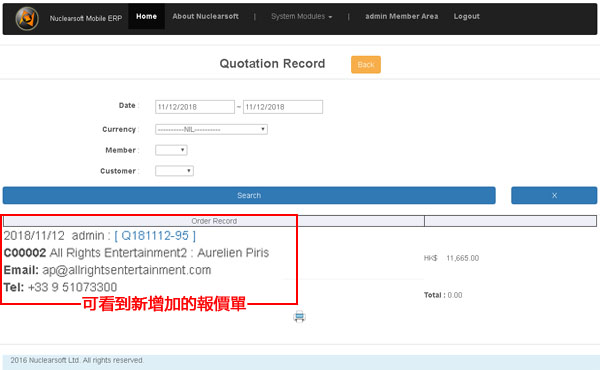
Task: Open About Nuclearsoft page
Action: 205,16
